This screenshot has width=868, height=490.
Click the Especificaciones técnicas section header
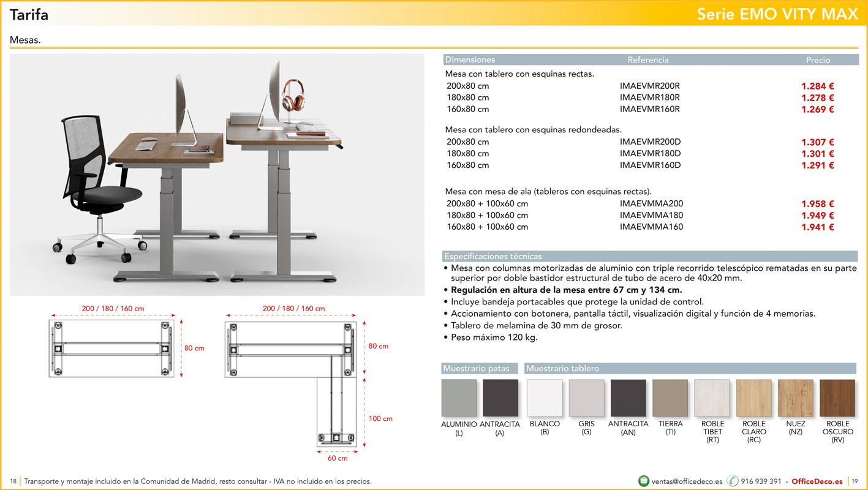[492, 257]
